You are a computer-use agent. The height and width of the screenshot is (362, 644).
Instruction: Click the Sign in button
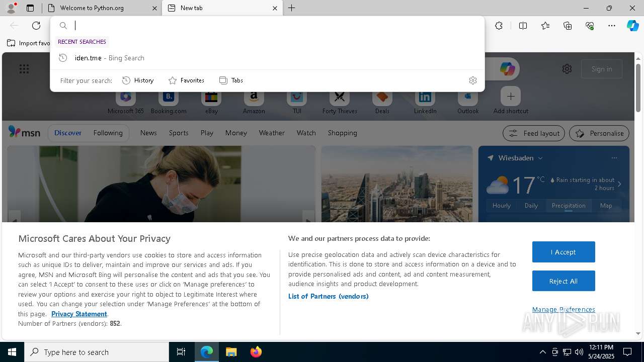coord(602,69)
